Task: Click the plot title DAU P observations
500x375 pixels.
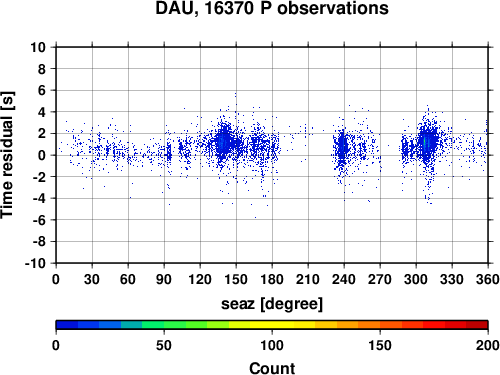Action: (x=272, y=8)
